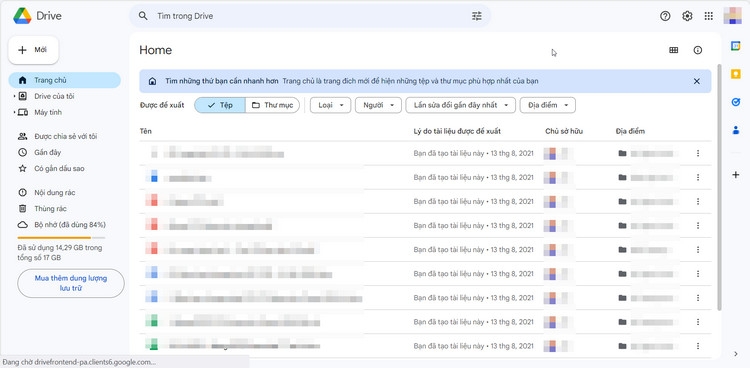The height and width of the screenshot is (368, 750).
Task: Open the Loại dropdown
Action: coord(331,105)
